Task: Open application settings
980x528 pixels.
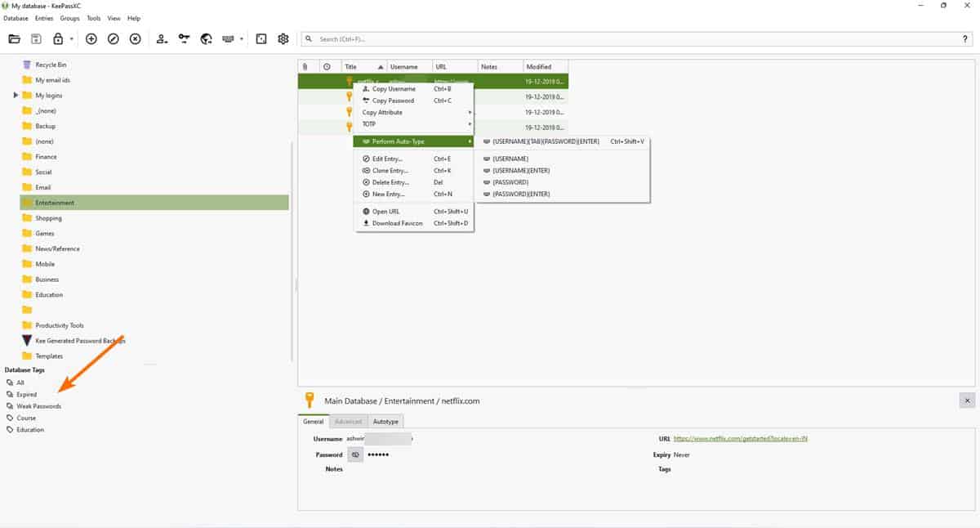Action: [x=283, y=38]
